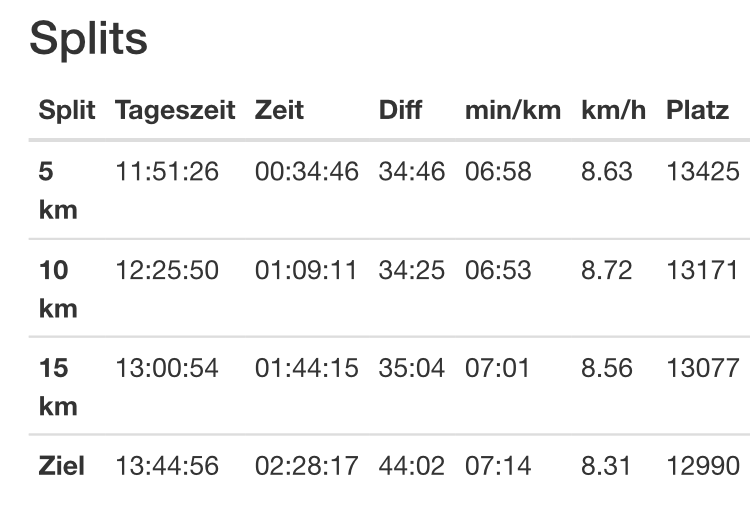Click the final placement 12990
Screen dimensions: 750x513
click(x=703, y=465)
